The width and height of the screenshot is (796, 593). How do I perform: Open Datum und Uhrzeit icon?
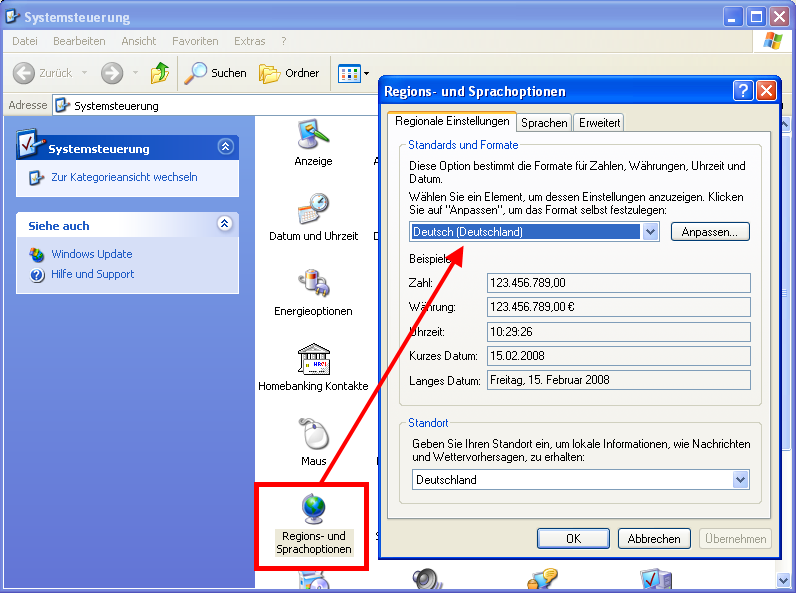[x=313, y=212]
